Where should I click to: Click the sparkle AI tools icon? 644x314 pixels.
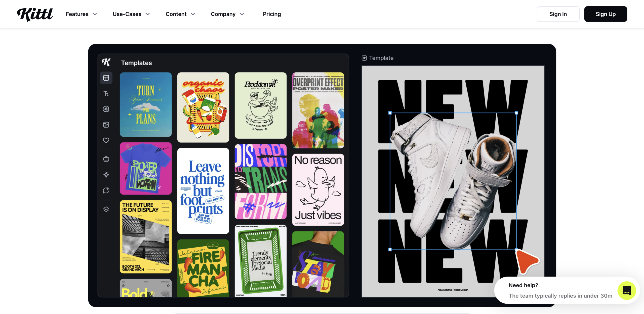pyautogui.click(x=106, y=175)
